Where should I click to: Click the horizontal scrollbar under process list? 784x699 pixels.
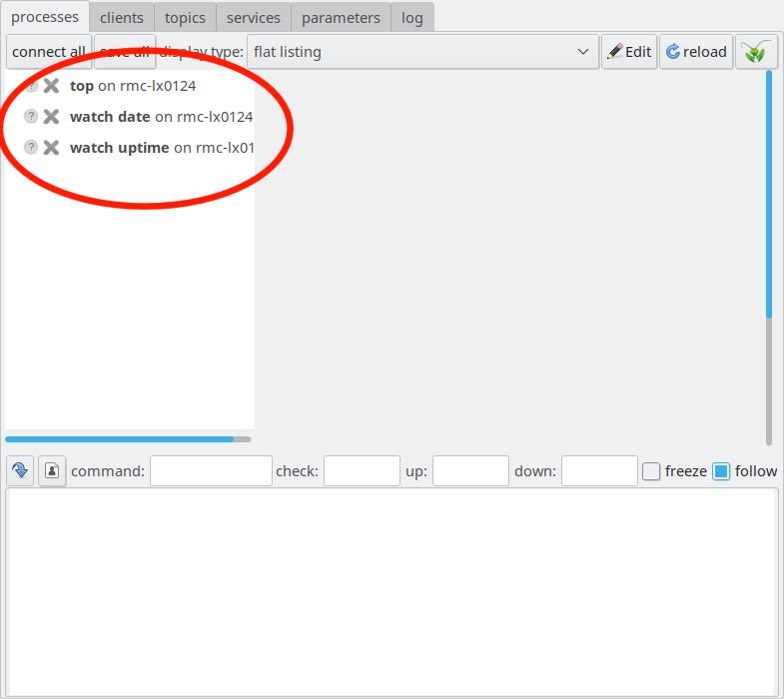coord(128,439)
